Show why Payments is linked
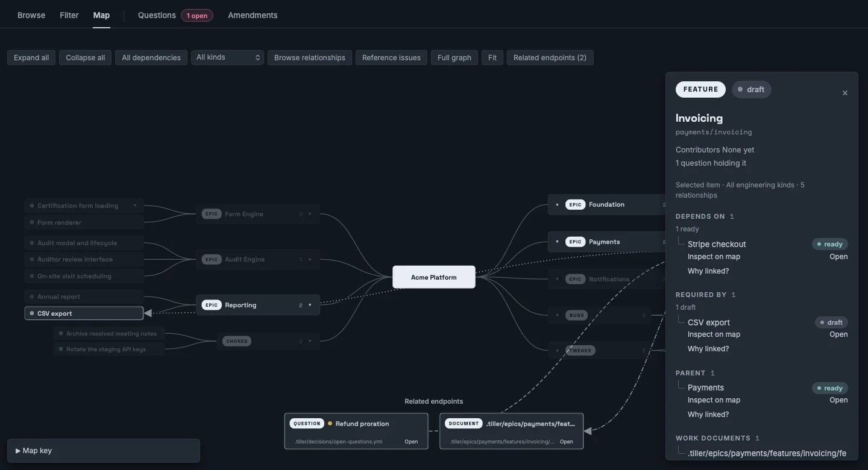This screenshot has height=470, width=868. [x=708, y=415]
